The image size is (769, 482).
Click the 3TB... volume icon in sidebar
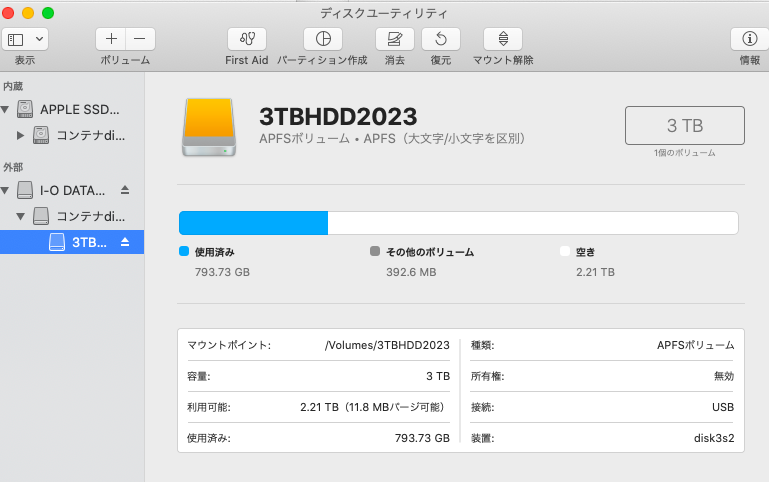57,242
